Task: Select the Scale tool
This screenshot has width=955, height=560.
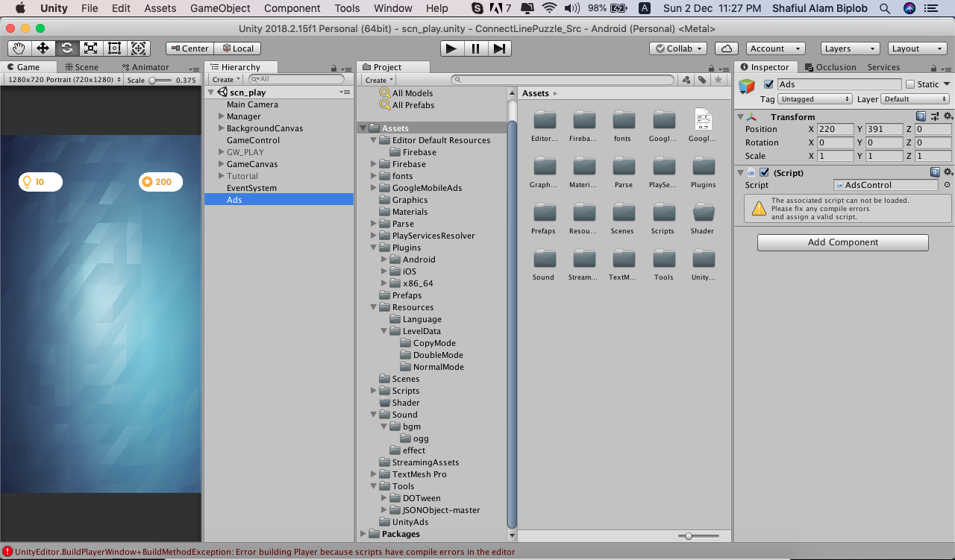Action: pos(91,47)
